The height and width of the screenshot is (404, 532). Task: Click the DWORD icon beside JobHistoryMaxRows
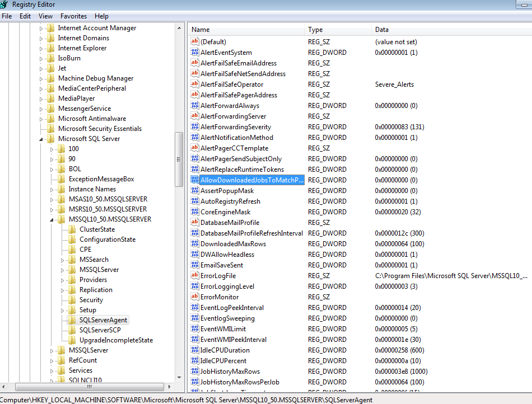pos(195,371)
